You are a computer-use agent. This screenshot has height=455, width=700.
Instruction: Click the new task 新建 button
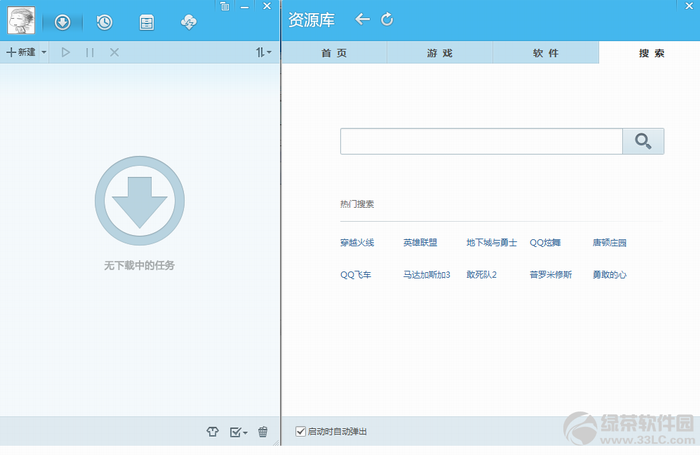pyautogui.click(x=21, y=52)
